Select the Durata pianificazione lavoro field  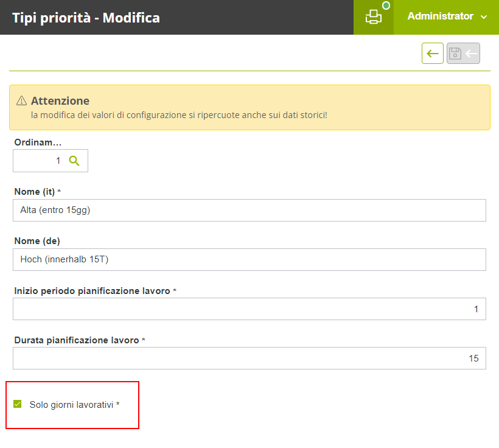[x=249, y=358]
